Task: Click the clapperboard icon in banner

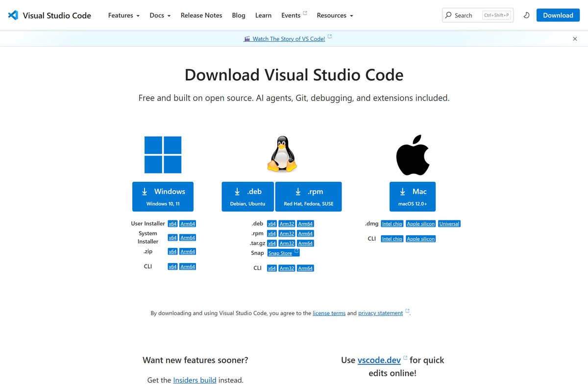Action: coord(247,39)
